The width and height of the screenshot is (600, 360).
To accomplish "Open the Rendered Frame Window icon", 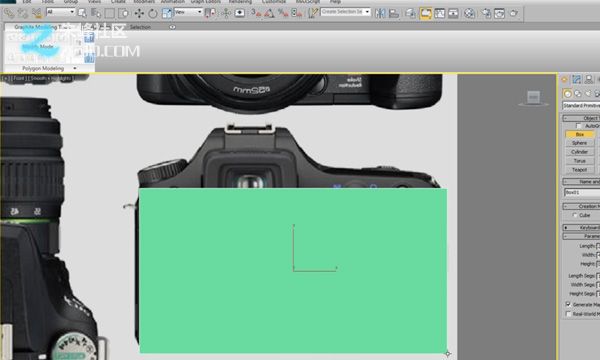I will coord(500,14).
